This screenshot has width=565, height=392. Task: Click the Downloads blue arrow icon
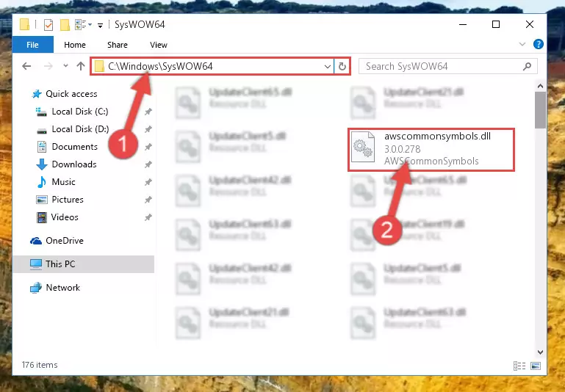pos(42,164)
